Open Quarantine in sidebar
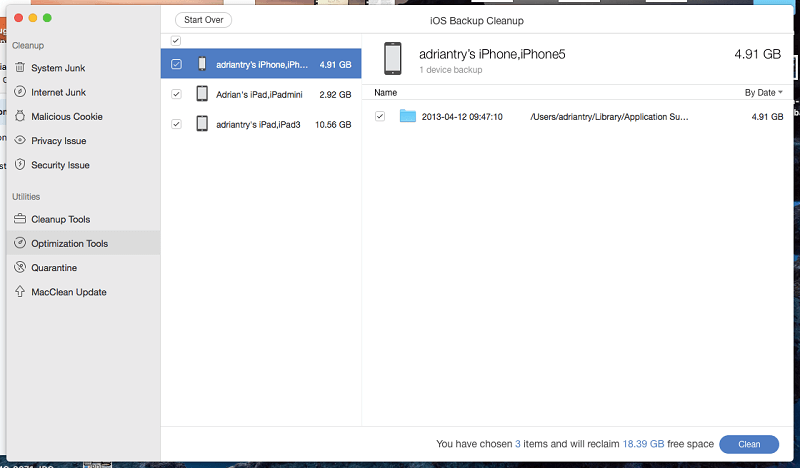Image resolution: width=800 pixels, height=468 pixels. (83, 267)
